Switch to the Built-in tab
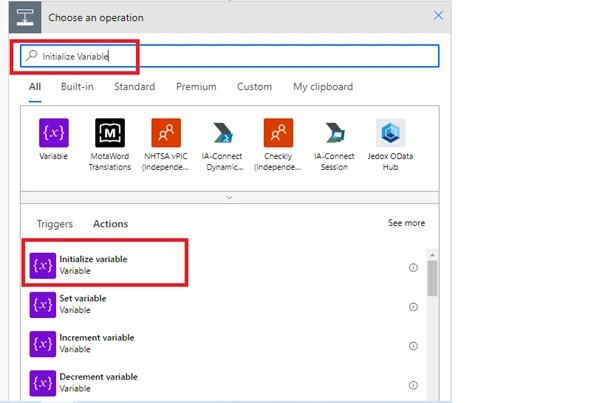Image resolution: width=605 pixels, height=403 pixels. point(77,86)
